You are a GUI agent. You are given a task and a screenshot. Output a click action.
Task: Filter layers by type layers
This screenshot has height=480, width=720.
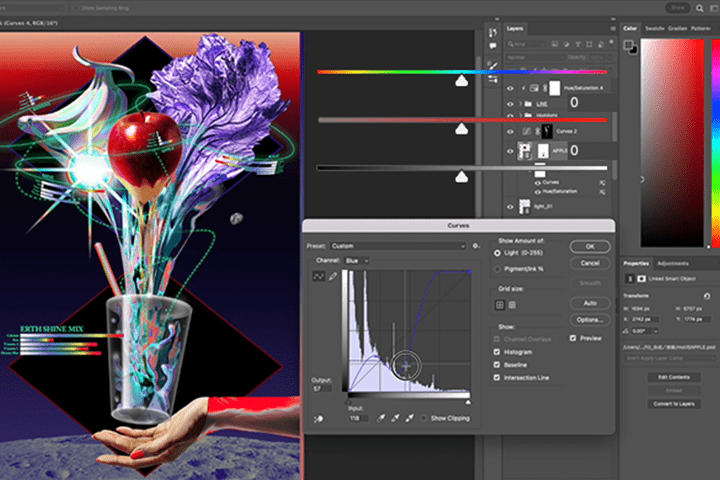pyautogui.click(x=578, y=44)
